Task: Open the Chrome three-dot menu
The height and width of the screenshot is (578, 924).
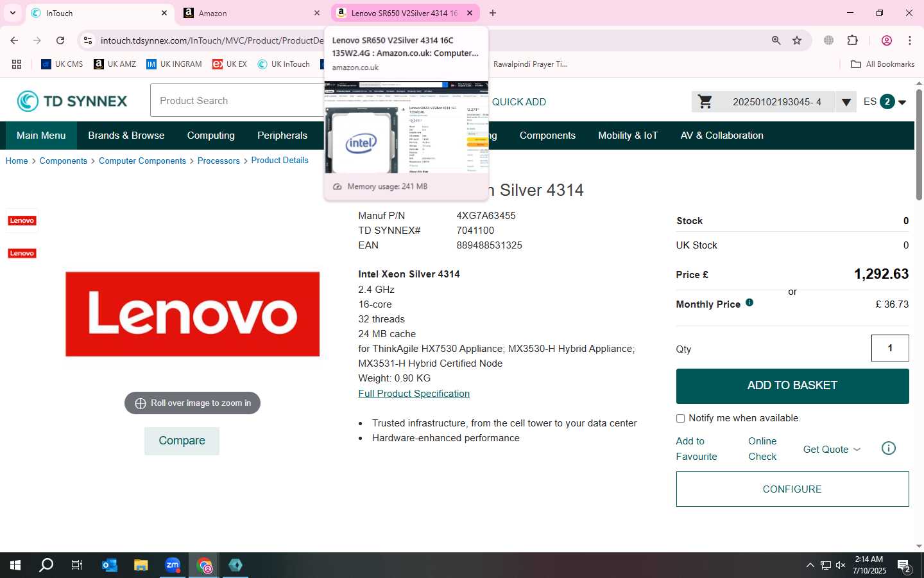Action: 910,40
